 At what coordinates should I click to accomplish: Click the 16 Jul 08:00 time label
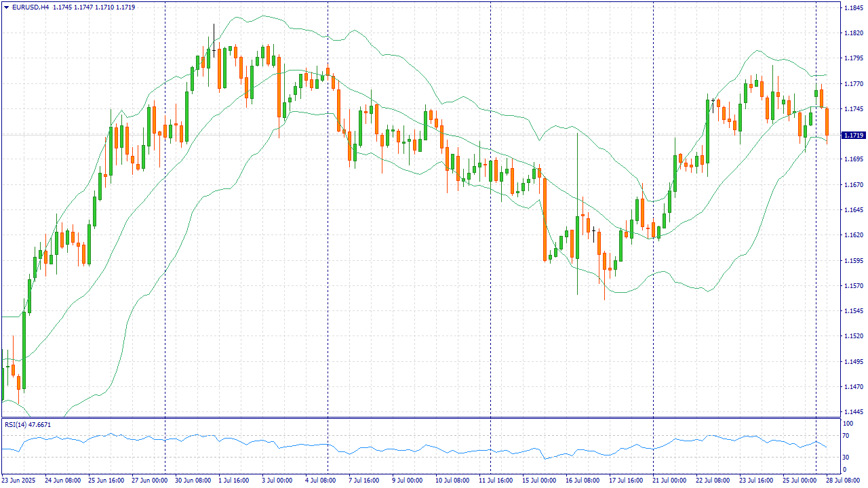[583, 480]
